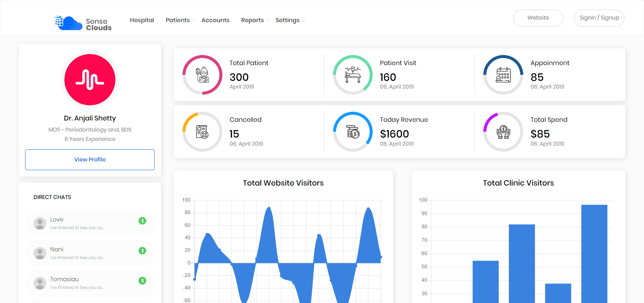644x303 pixels.
Task: Click the Appoinment calendar icon
Action: (x=503, y=75)
